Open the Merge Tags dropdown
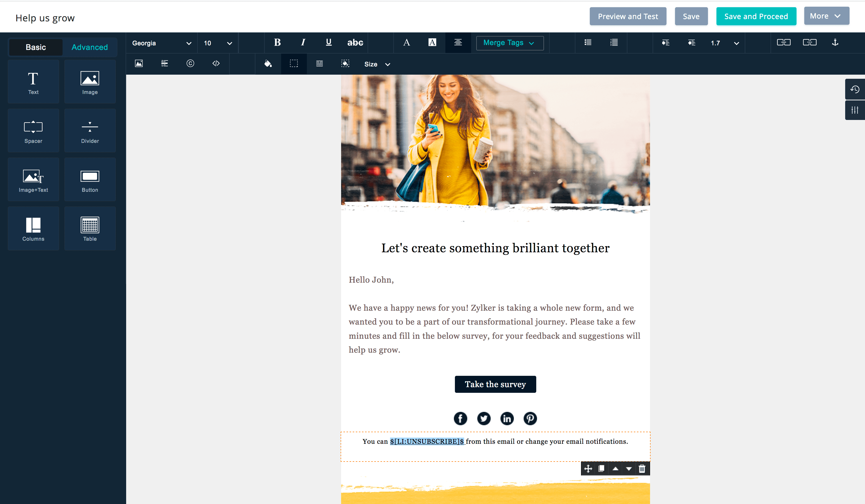The image size is (865, 504). (x=510, y=43)
